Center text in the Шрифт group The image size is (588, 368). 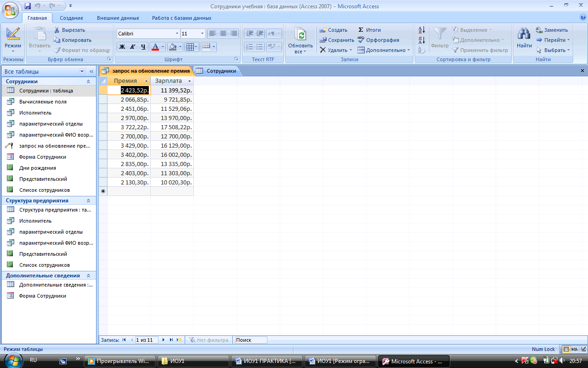(223, 33)
